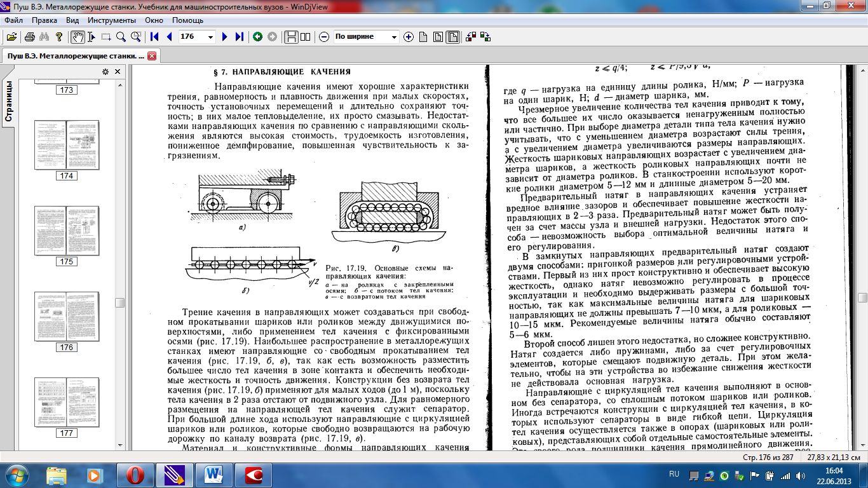Screen dimensions: 868x488
Task: Activate the zoom rectangle tool
Action: pyautogui.click(x=135, y=37)
